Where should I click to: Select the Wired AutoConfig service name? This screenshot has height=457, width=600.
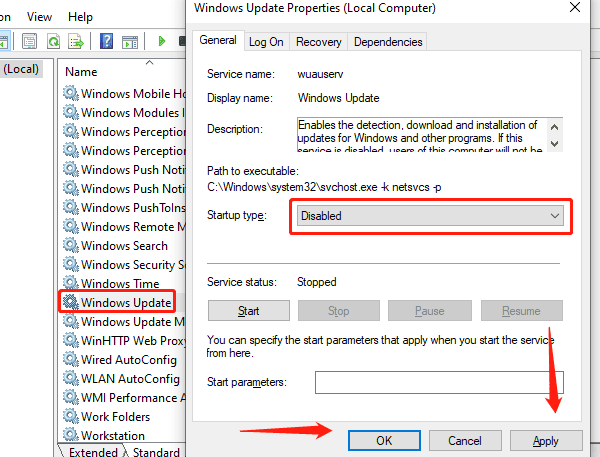pos(129,359)
